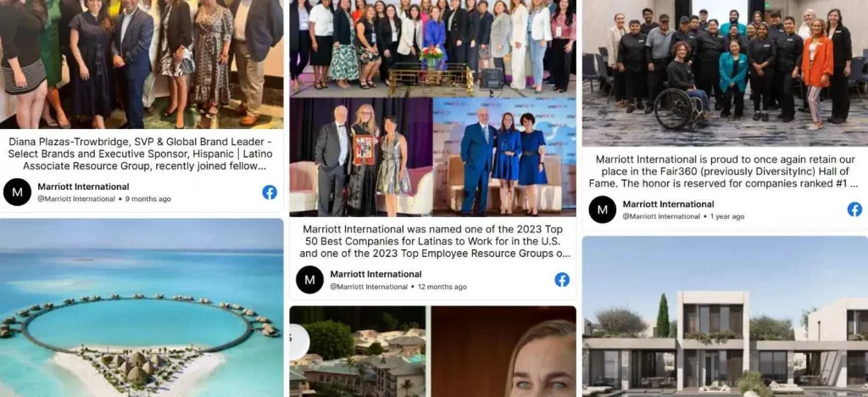Click Marriott International name on the Latinas award post

tap(376, 274)
